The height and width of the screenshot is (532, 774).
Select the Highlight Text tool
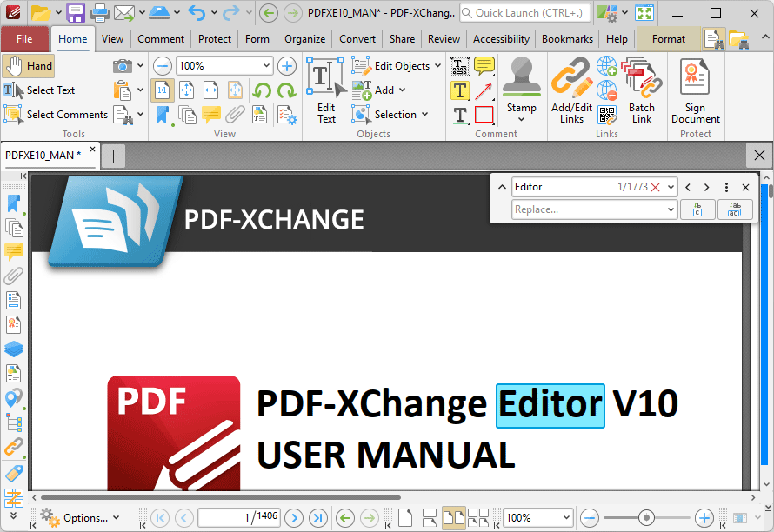click(459, 90)
